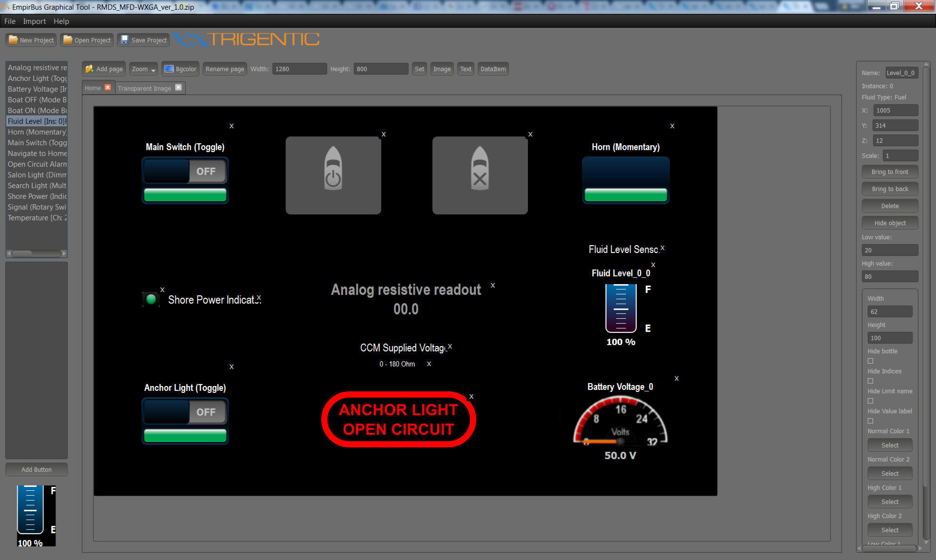
Task: Click the Delete button
Action: pyautogui.click(x=890, y=206)
